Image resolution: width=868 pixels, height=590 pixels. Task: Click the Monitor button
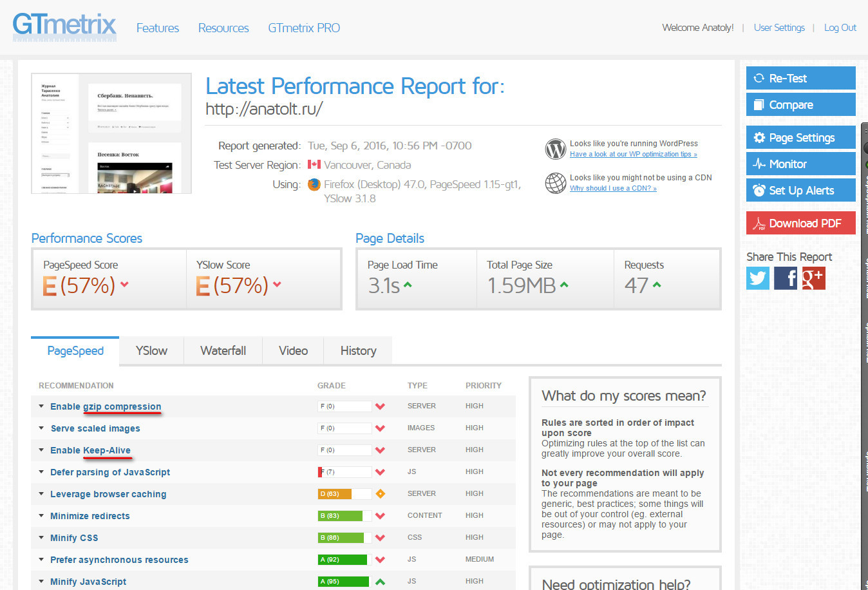801,164
